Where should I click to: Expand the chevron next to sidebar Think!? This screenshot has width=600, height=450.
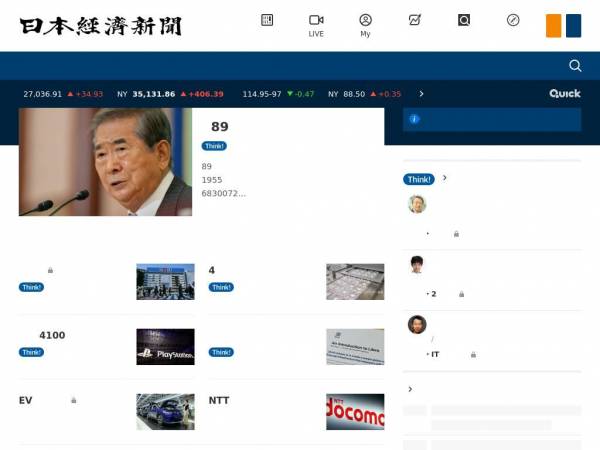pos(445,178)
